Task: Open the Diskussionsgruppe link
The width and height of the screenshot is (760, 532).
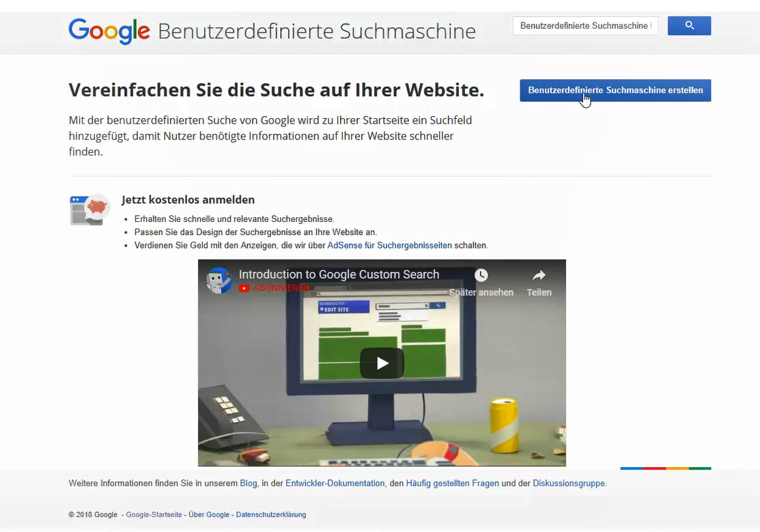Action: (569, 484)
